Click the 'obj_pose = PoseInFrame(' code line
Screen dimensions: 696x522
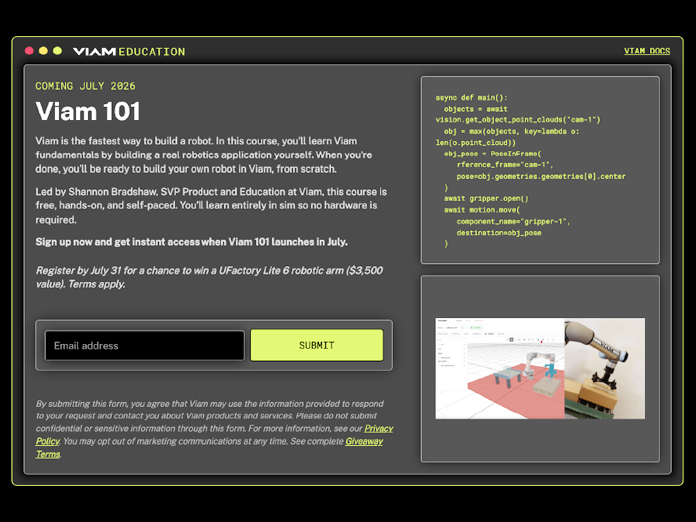(493, 154)
